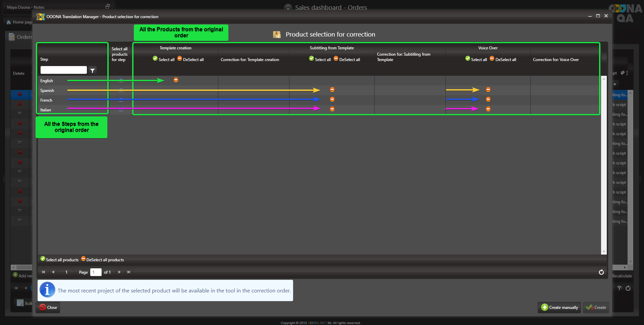
Task: Go to the next page arrow
Action: (119, 272)
